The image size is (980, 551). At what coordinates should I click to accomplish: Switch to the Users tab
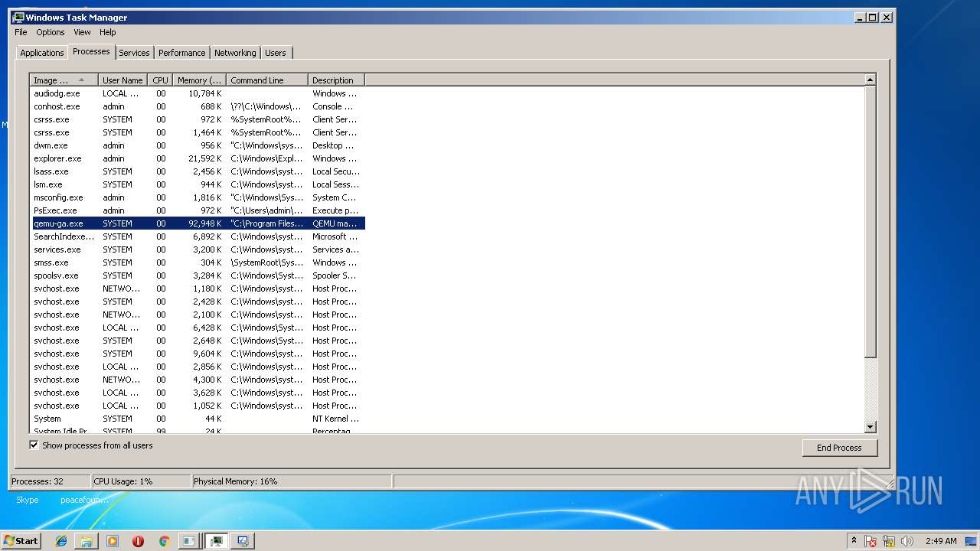[276, 53]
